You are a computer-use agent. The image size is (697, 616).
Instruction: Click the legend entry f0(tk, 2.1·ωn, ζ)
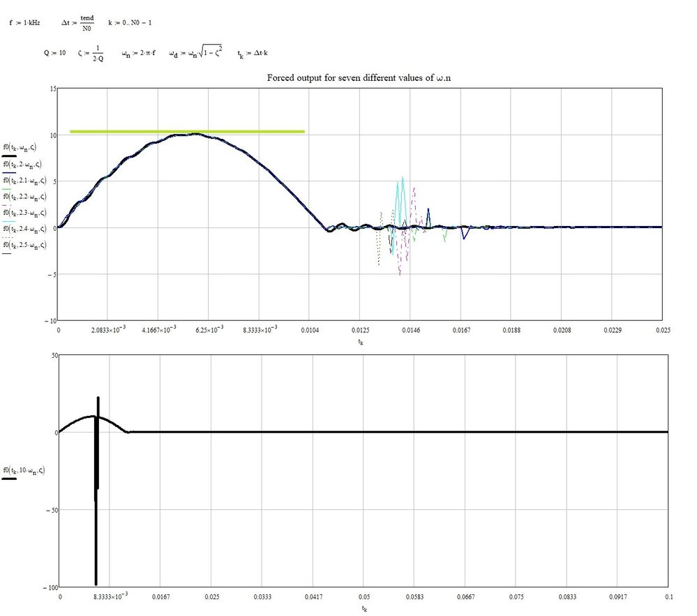click(x=24, y=181)
